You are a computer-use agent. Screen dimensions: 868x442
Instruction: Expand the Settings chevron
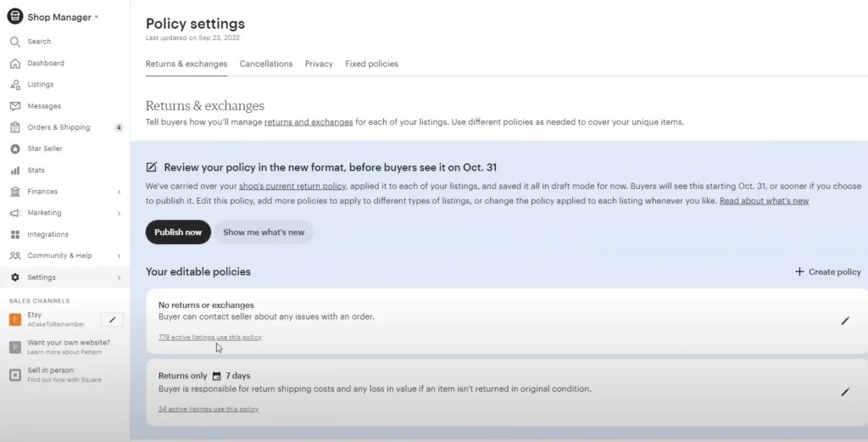[x=119, y=277]
